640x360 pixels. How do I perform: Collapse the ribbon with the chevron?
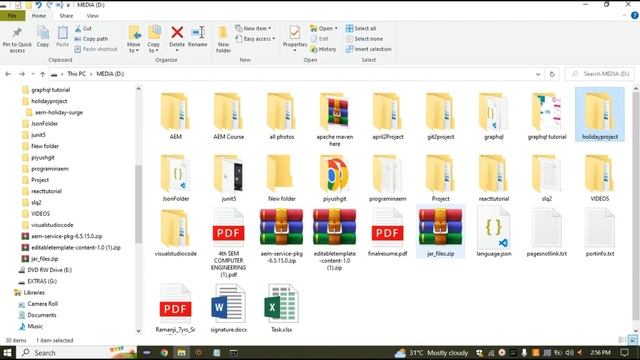(x=624, y=16)
